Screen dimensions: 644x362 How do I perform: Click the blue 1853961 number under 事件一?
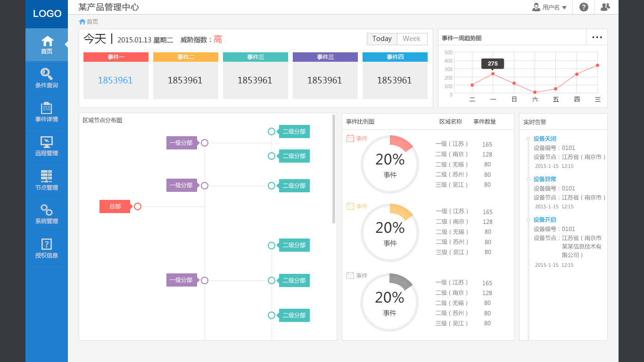(x=116, y=81)
